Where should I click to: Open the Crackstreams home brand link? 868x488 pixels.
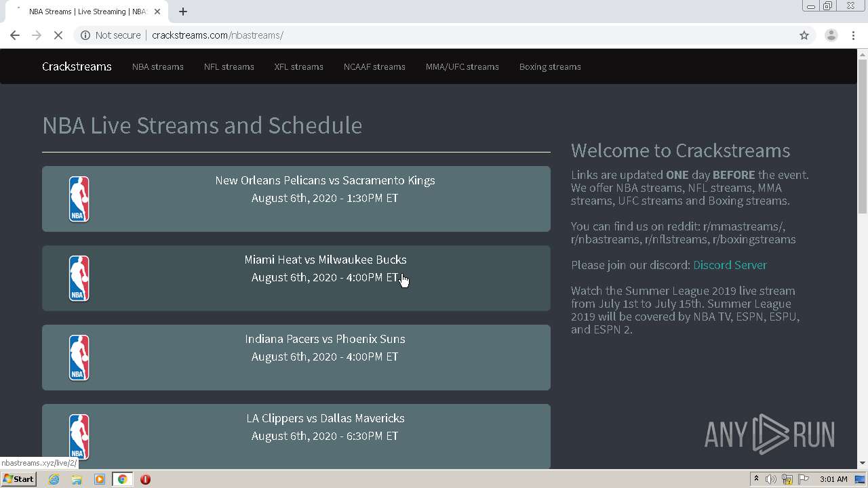(x=77, y=66)
